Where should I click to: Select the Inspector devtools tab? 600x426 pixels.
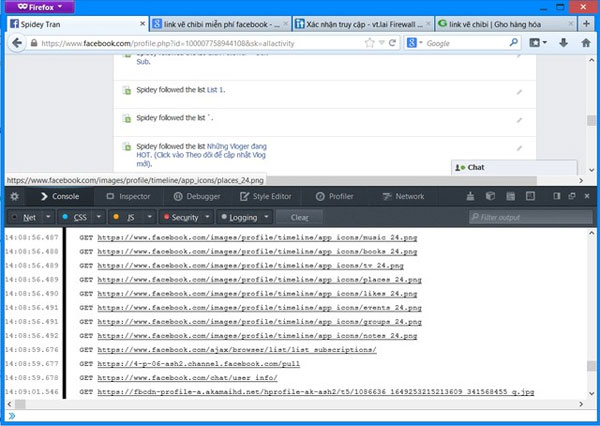[x=128, y=196]
